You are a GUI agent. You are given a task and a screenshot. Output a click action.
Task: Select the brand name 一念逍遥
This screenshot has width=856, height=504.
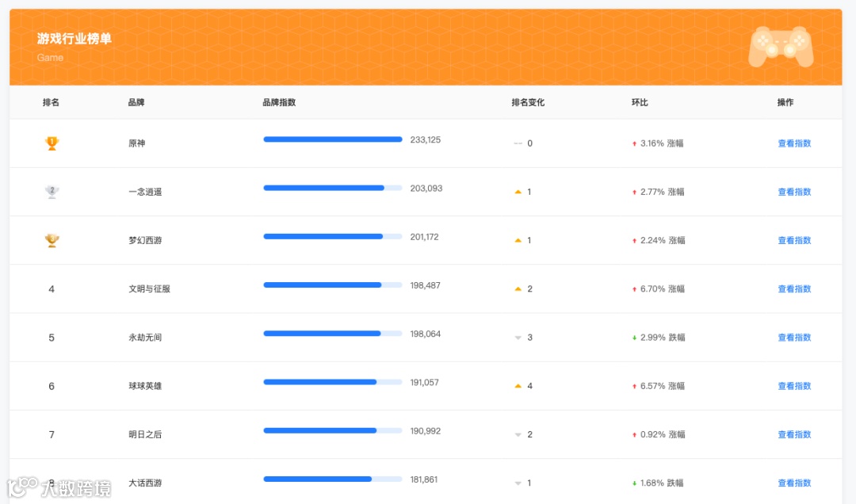145,193
